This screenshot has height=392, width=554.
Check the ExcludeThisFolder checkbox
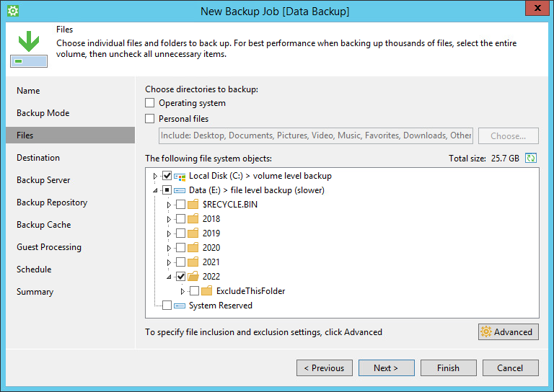click(194, 290)
